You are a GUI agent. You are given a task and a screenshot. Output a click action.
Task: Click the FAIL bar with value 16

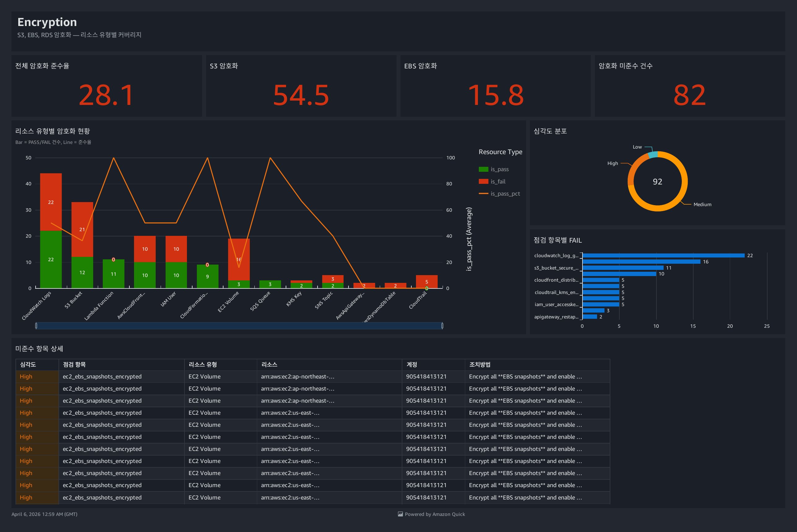point(641,262)
